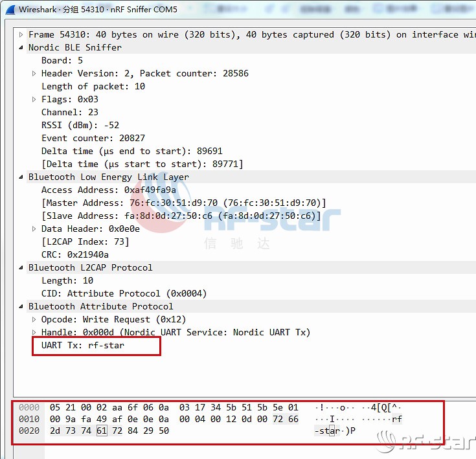Select the Access Address: 0xaf49fa9a field
This screenshot has width=476, height=459.
point(109,190)
